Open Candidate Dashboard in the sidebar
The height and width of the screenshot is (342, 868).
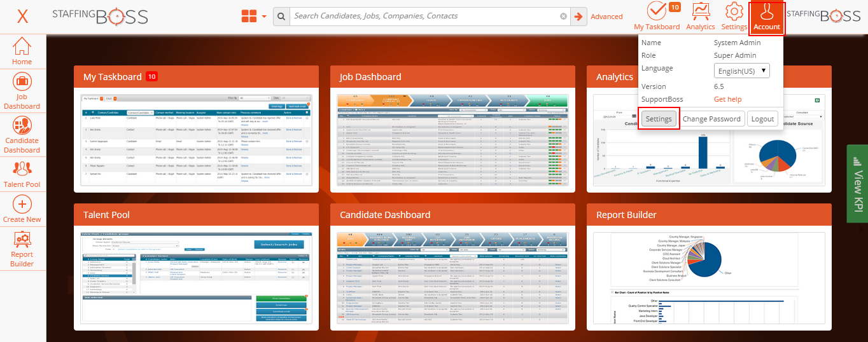(x=22, y=136)
